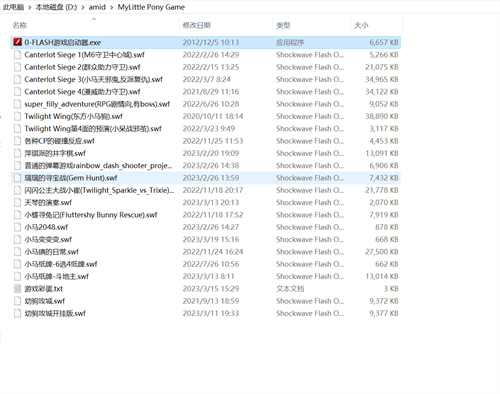Viewport: 500px width, 394px height.
Task: Select the 6,906 KB size cell
Action: (x=384, y=166)
